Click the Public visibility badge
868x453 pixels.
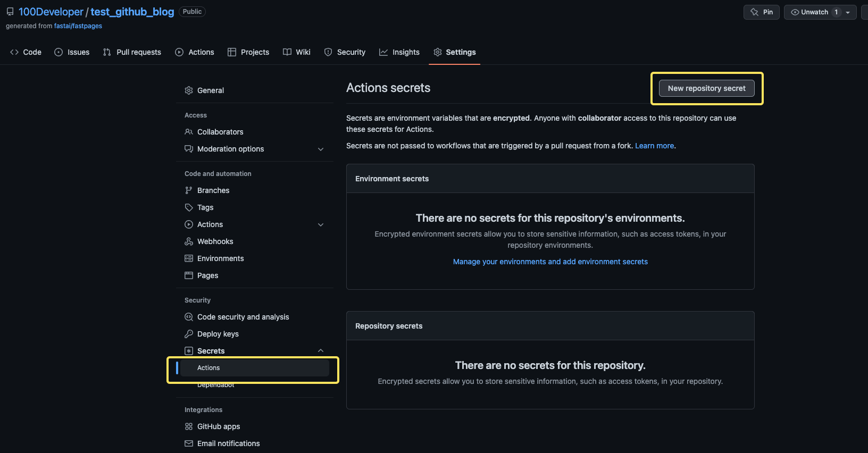pyautogui.click(x=192, y=12)
